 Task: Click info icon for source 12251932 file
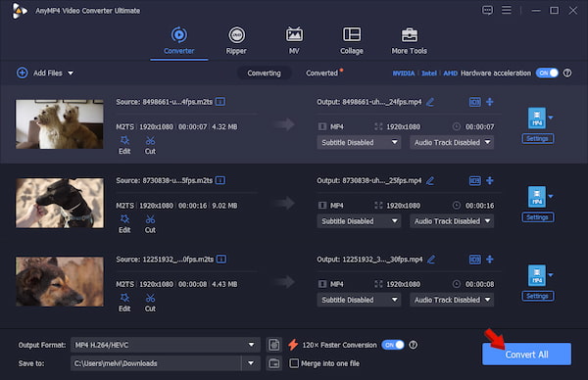click(x=221, y=259)
